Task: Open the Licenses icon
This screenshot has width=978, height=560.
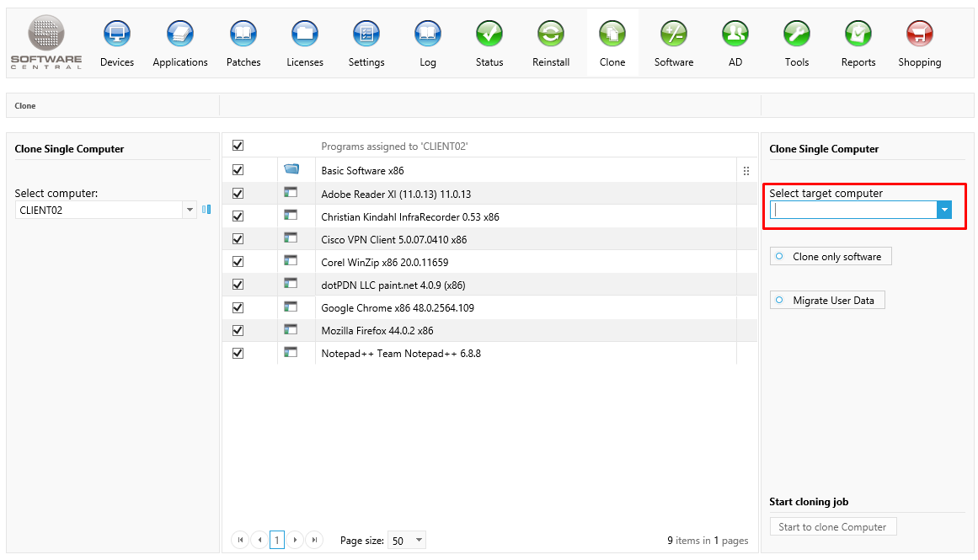Action: click(x=305, y=35)
